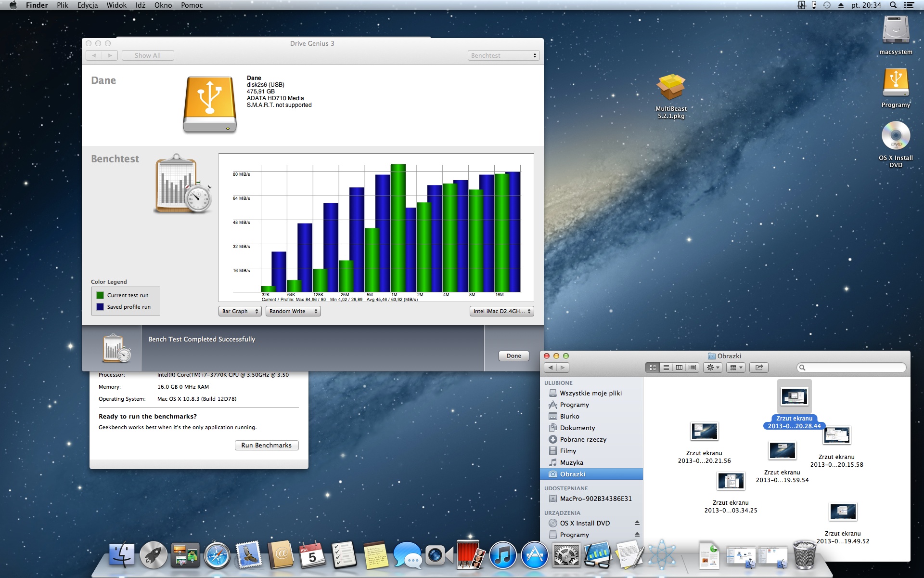Select Programy under Ulubione in Finder sidebar
924x578 pixels.
[591, 405]
